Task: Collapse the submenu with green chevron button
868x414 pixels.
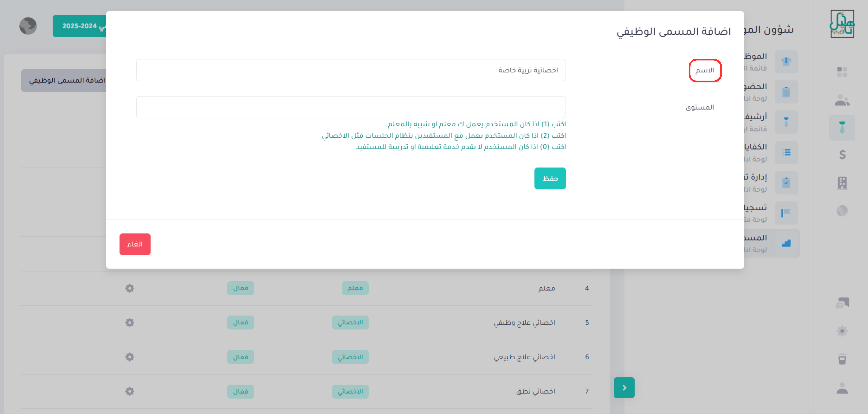Action: click(624, 387)
